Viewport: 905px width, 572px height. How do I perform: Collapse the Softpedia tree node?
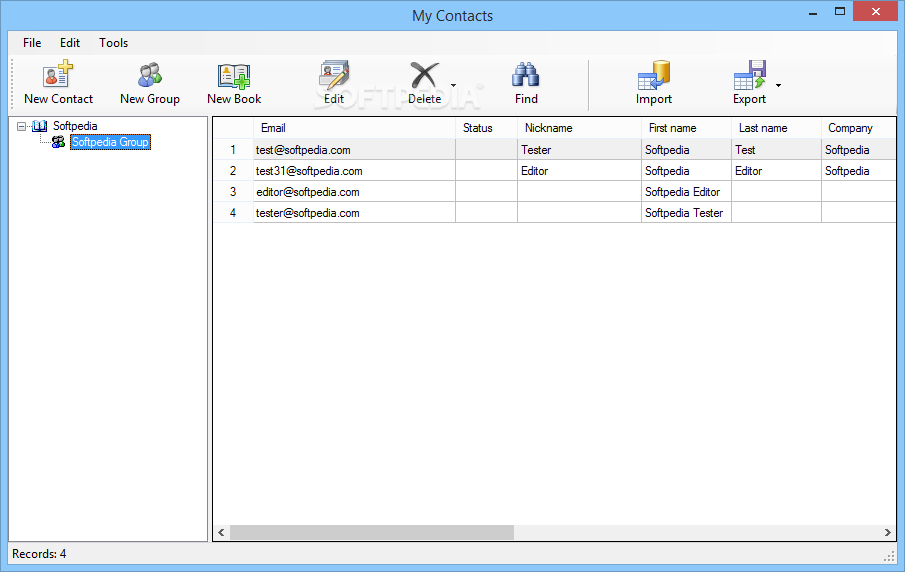(x=21, y=126)
